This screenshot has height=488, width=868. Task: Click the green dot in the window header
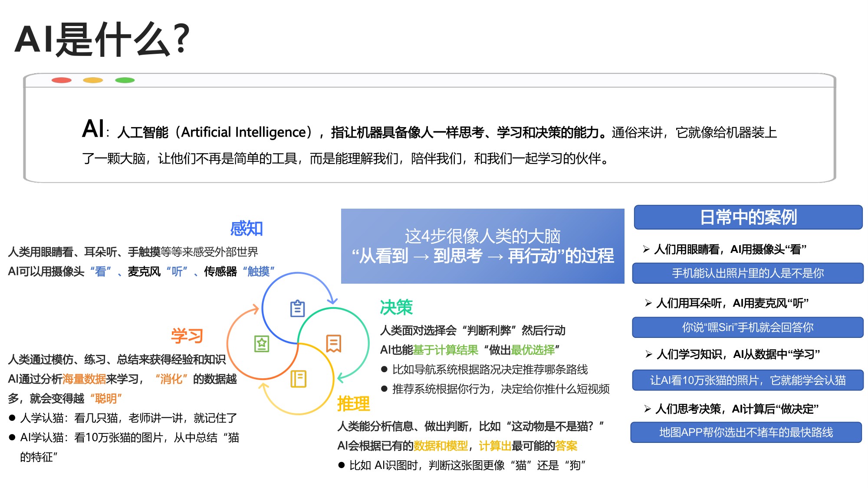coord(125,80)
